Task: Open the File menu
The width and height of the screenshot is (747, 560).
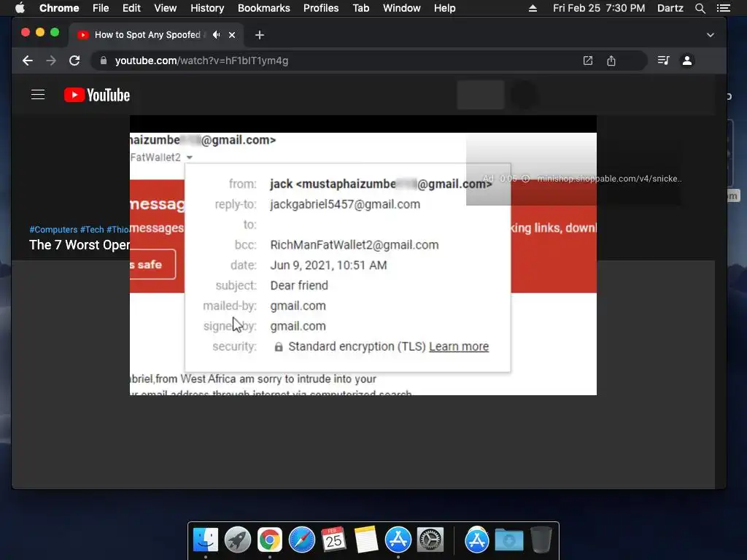Action: point(101,8)
